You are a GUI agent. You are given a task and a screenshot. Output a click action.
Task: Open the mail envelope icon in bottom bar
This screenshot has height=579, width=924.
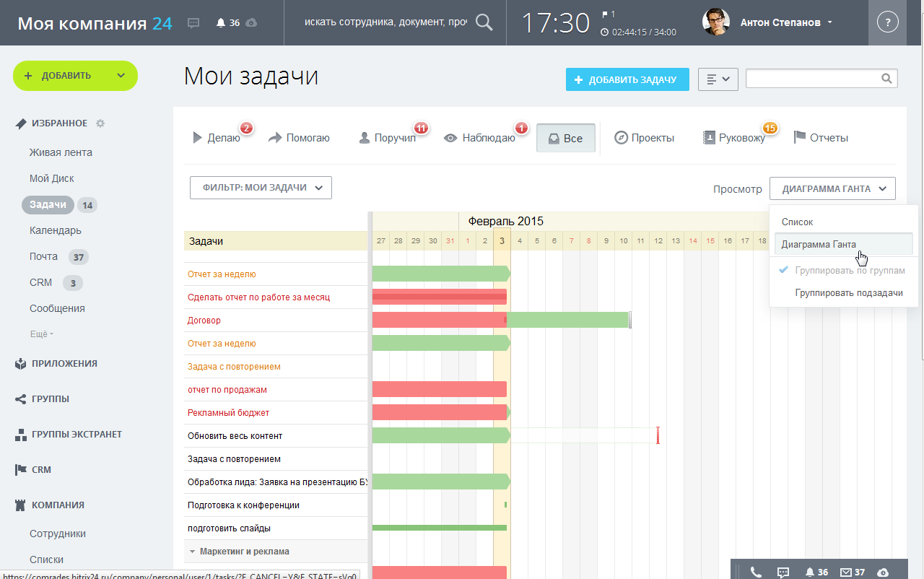point(846,572)
